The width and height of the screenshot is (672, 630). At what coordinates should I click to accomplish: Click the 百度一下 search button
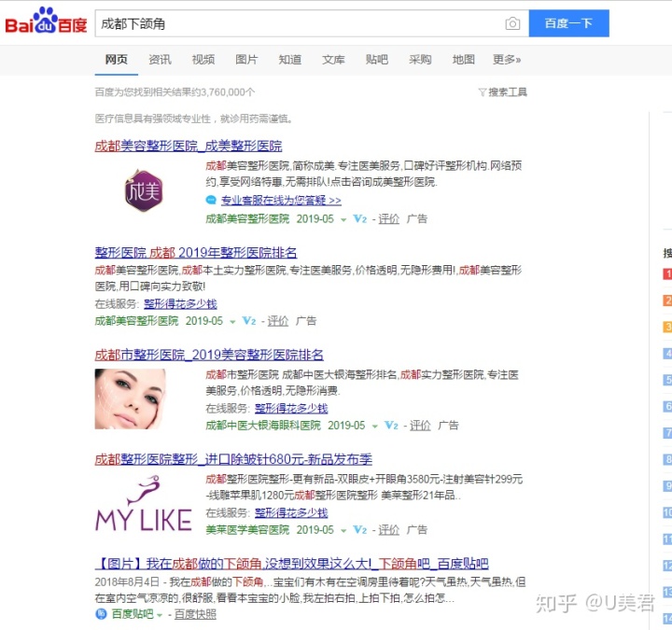pyautogui.click(x=568, y=23)
